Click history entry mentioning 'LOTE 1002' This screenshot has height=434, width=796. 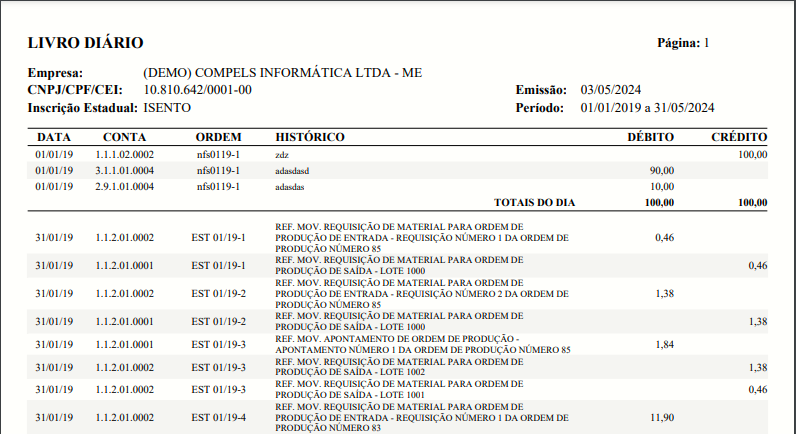pos(399,367)
